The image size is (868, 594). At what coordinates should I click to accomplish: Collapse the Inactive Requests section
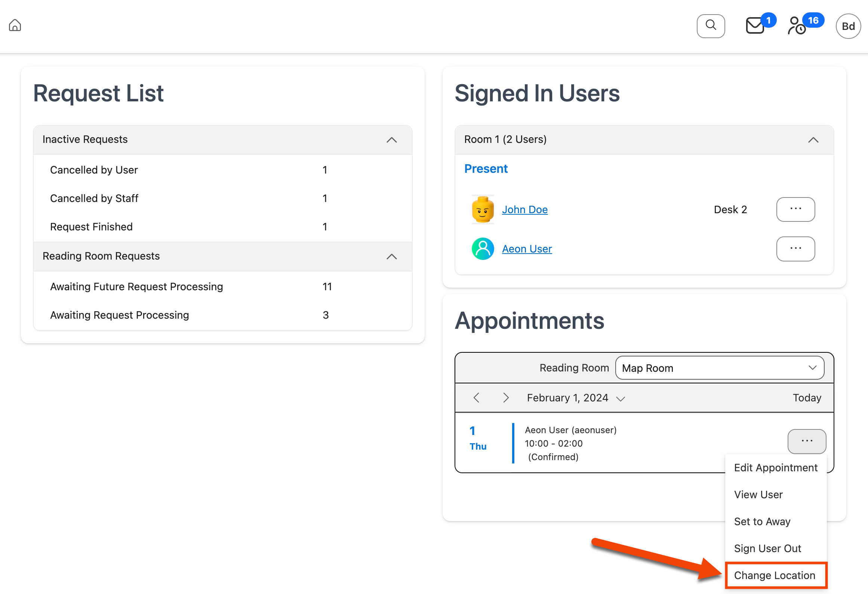(x=391, y=140)
